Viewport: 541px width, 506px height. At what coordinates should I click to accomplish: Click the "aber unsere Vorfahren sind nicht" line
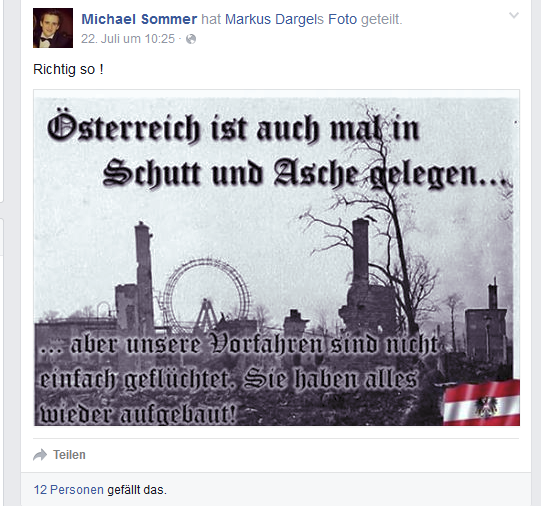pos(238,344)
